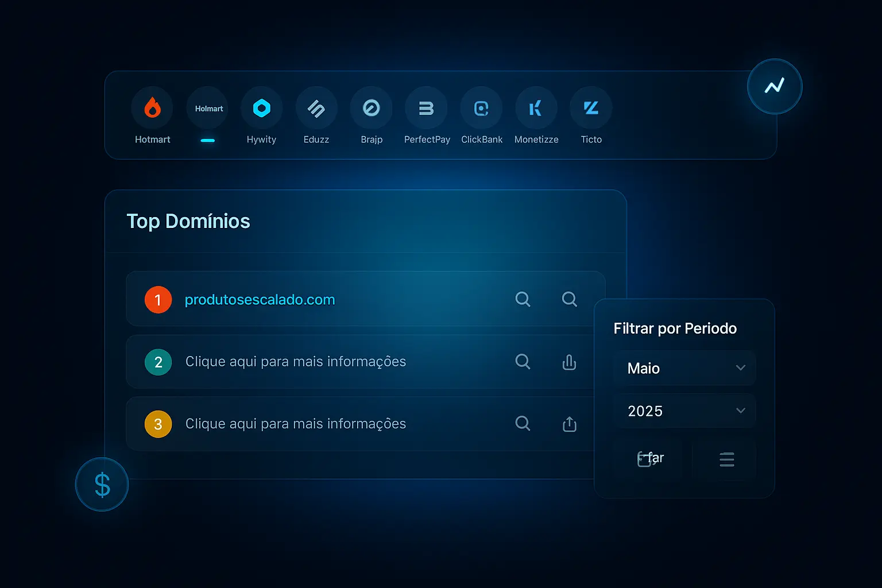Select the Braip platform icon
The height and width of the screenshot is (588, 882).
click(x=372, y=108)
